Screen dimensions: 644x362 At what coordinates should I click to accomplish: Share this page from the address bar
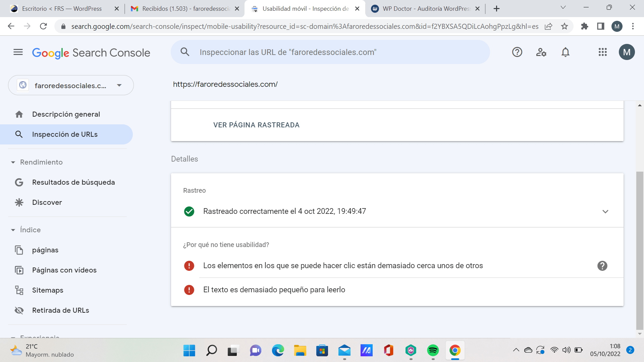548,26
